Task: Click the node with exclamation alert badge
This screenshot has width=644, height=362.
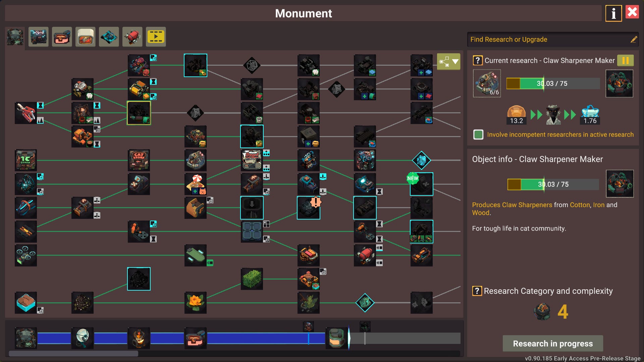Action: click(308, 208)
